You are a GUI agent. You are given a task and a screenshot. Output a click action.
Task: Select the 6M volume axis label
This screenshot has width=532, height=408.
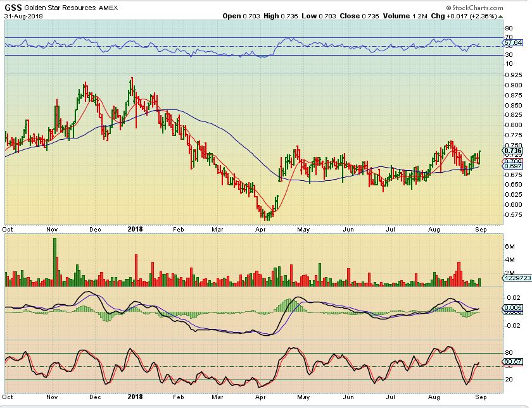[508, 245]
